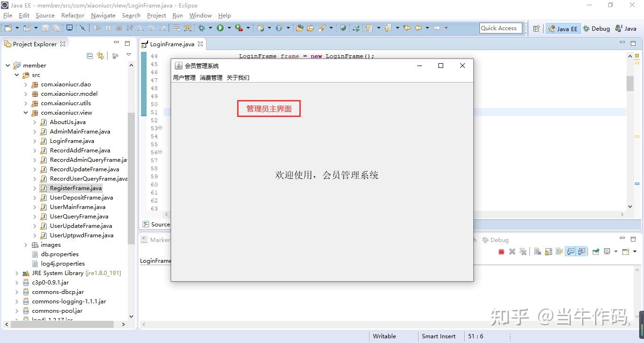Click inside the Quick Access search box
This screenshot has width=644, height=343.
point(500,28)
